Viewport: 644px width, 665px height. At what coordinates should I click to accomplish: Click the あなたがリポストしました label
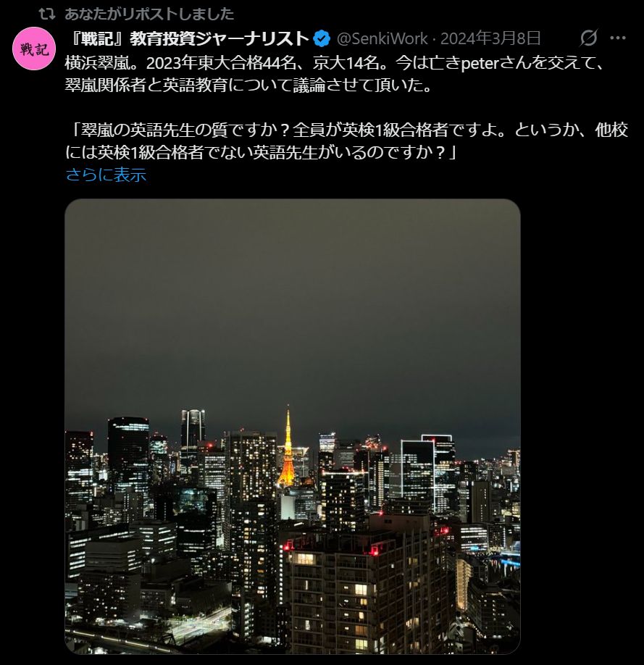(x=149, y=14)
